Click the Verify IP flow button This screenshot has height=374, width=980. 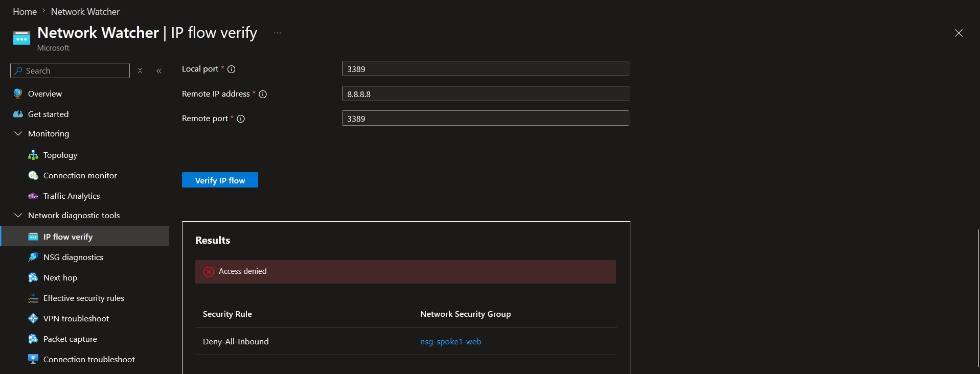click(x=220, y=180)
